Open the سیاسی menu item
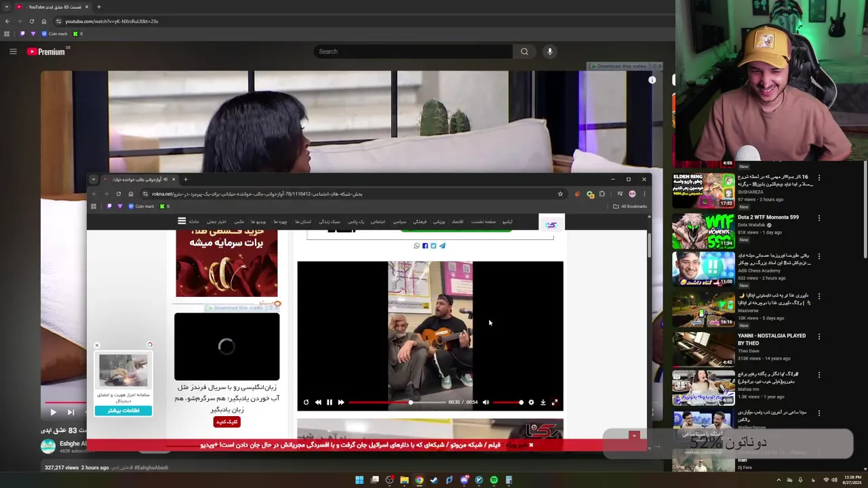This screenshot has width=868, height=488. (x=399, y=222)
